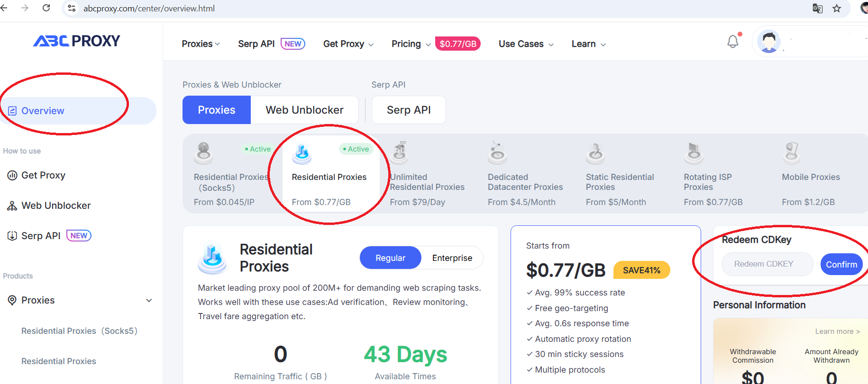Collapse the Proxies section in sidebar

pos(149,300)
